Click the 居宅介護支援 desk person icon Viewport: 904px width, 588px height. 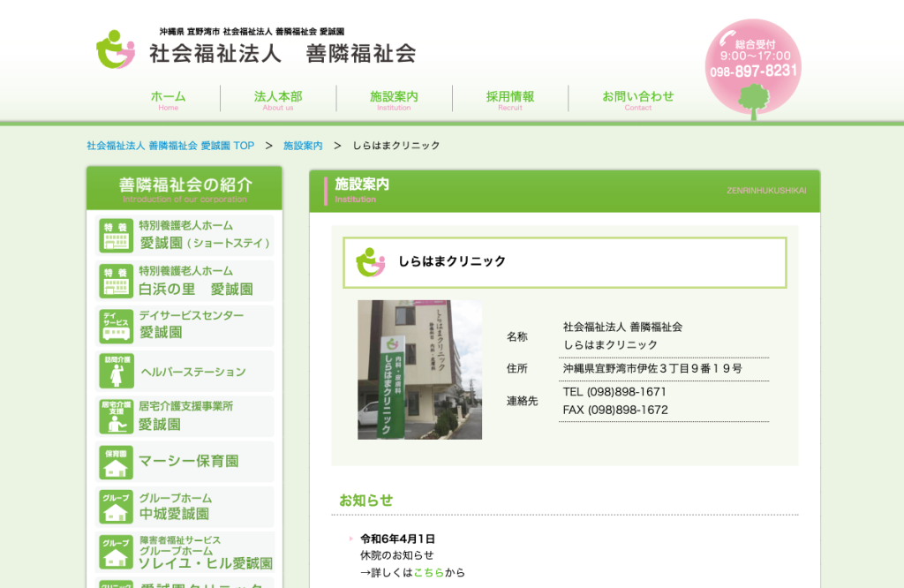coord(116,416)
